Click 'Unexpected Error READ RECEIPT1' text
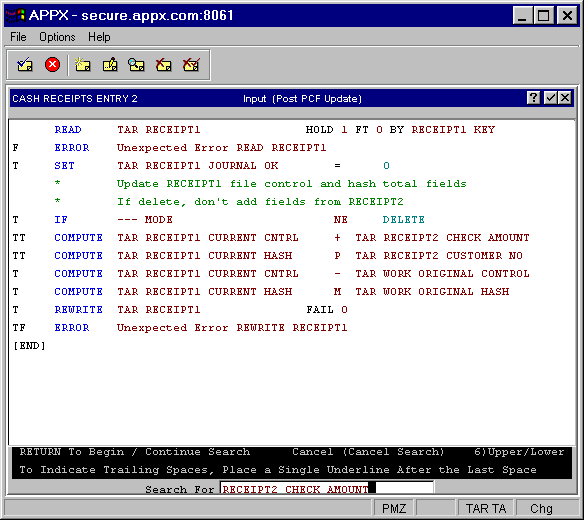This screenshot has height=520, width=584. (222, 148)
